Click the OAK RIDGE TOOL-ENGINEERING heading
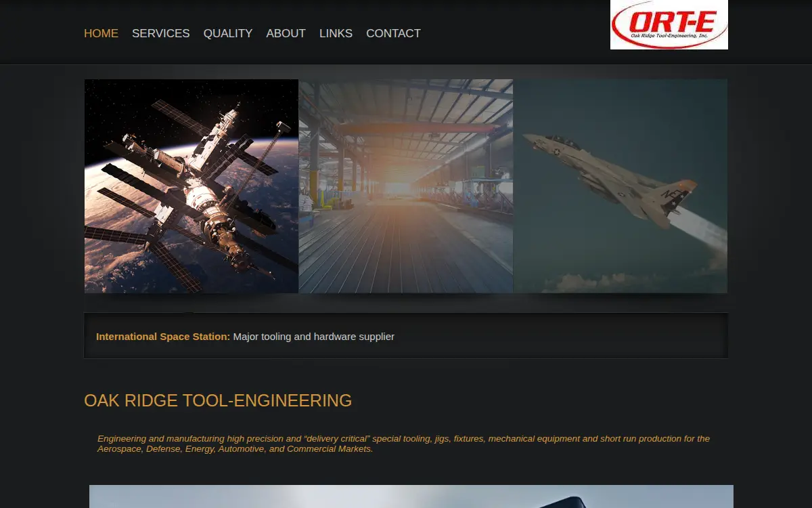 click(x=218, y=400)
